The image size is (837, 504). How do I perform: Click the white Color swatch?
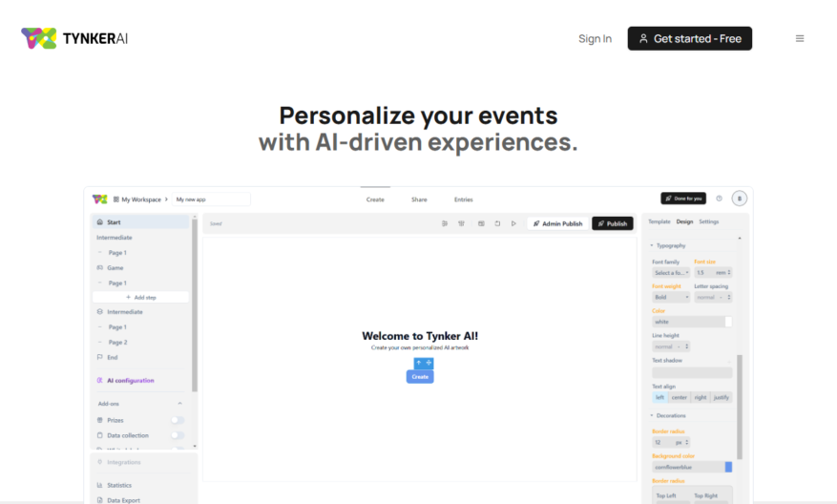pyautogui.click(x=728, y=322)
